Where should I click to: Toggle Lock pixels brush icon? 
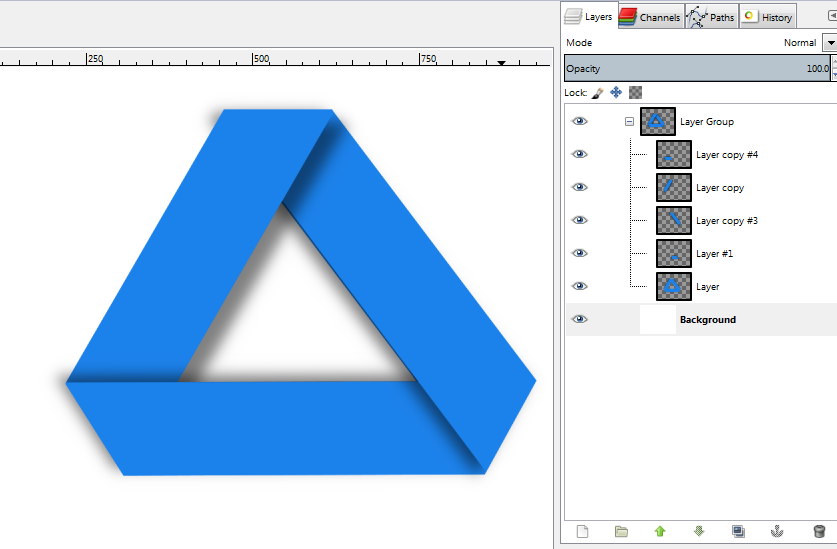597,93
